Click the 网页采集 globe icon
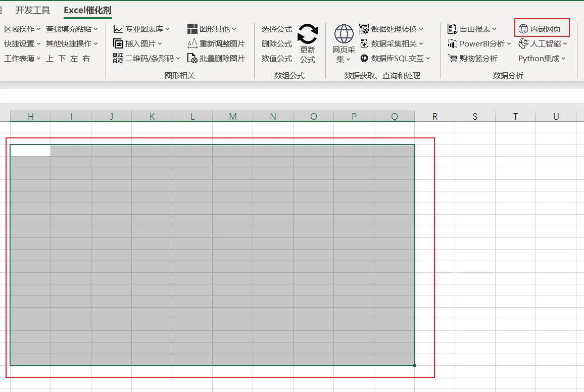 pyautogui.click(x=344, y=34)
